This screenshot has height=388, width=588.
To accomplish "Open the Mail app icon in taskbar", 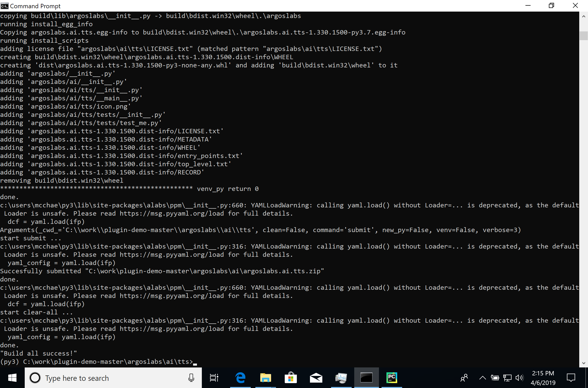I will point(315,378).
